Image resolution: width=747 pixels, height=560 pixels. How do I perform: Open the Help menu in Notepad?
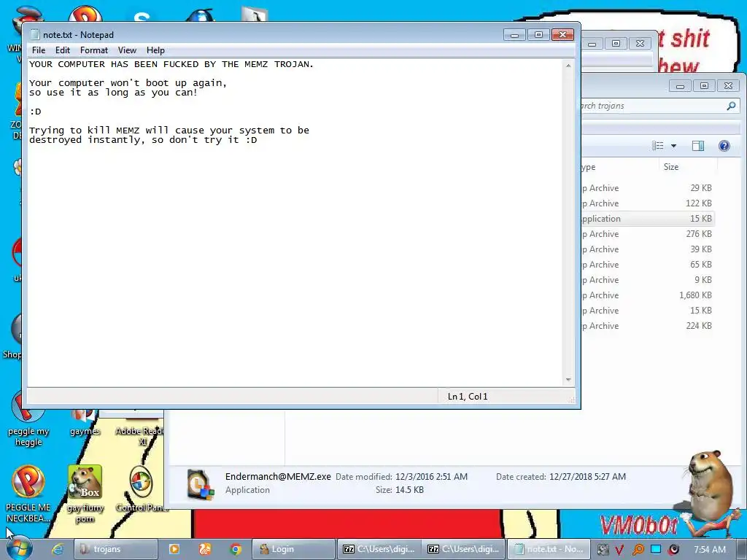[x=155, y=50]
